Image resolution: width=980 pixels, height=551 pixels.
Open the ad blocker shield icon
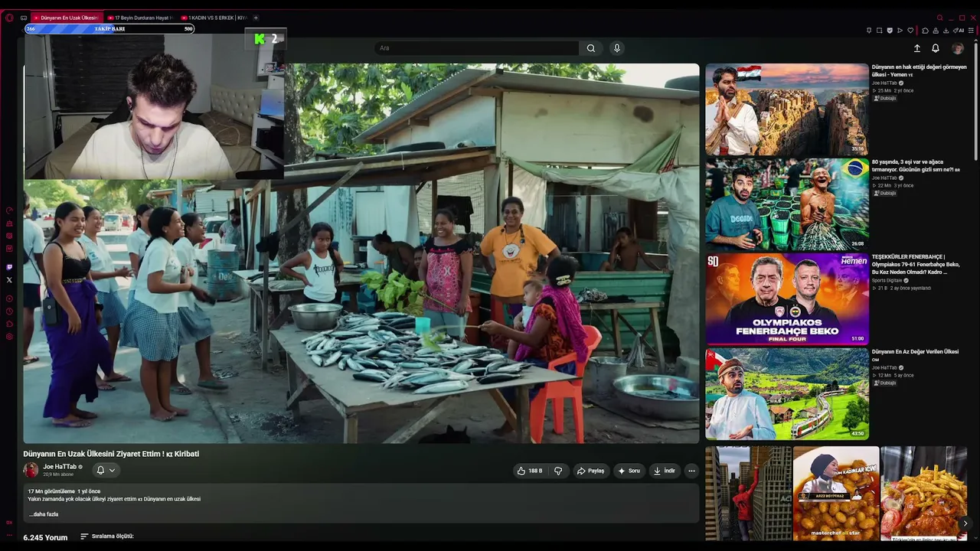coord(890,31)
